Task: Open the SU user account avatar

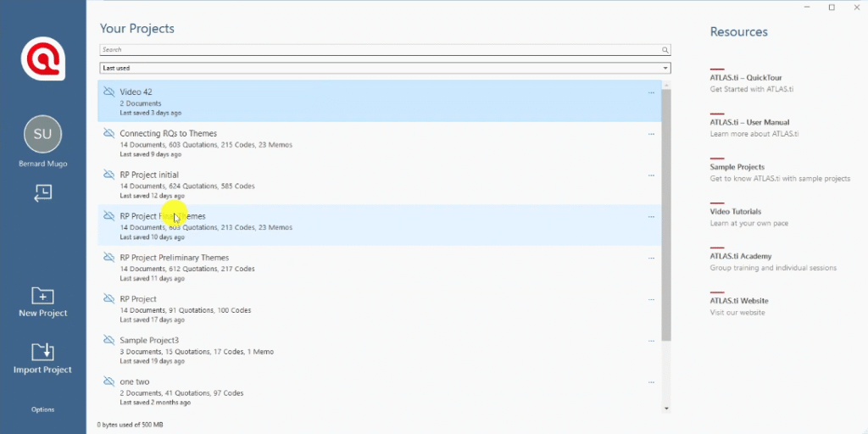Action: click(x=42, y=134)
